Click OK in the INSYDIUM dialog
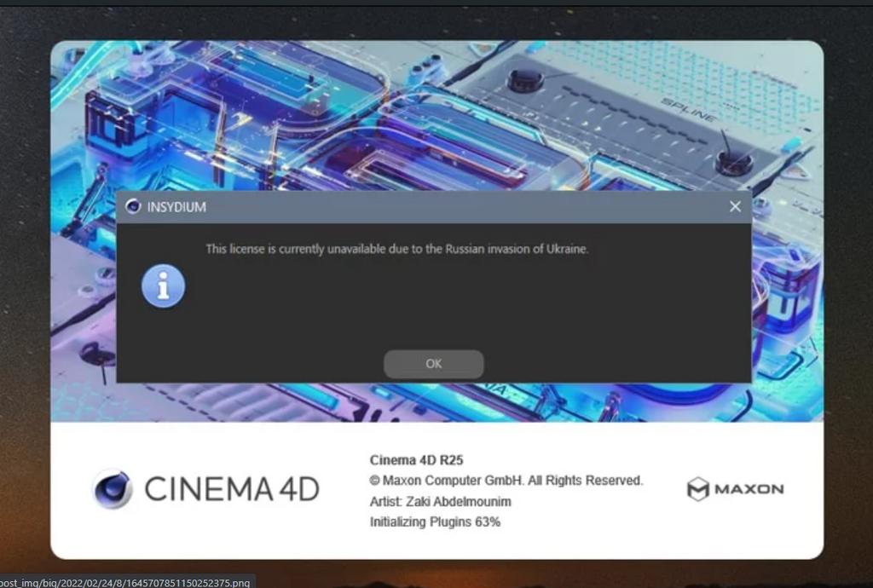This screenshot has height=588, width=873. click(x=434, y=364)
